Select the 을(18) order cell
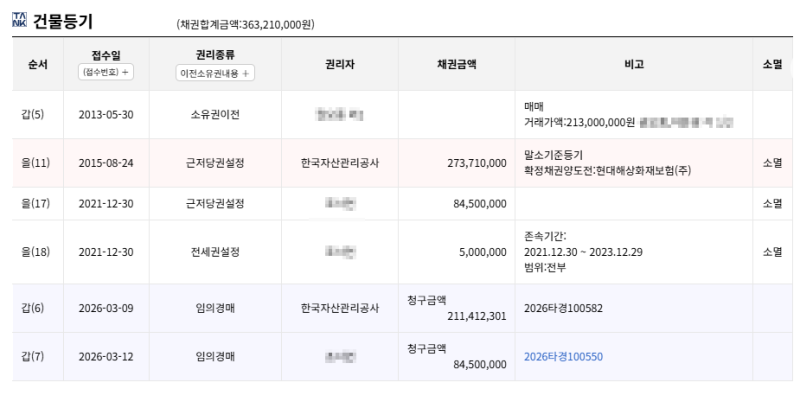800x408 pixels. [36, 252]
